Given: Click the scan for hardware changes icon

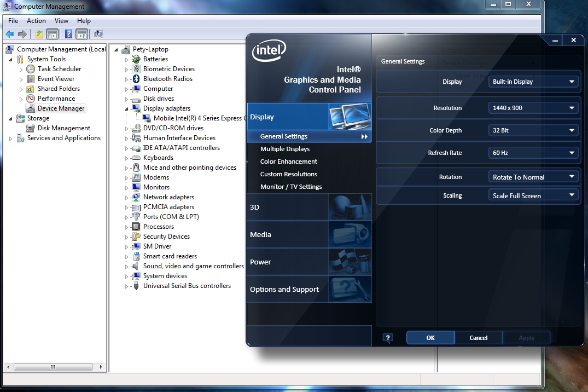Looking at the screenshot, I should point(98,34).
